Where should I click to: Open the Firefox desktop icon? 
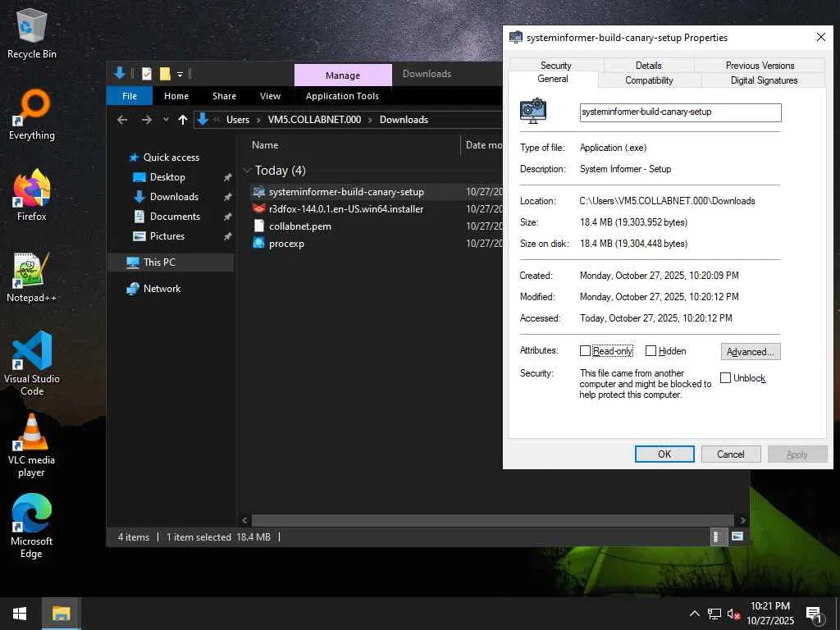[x=32, y=195]
